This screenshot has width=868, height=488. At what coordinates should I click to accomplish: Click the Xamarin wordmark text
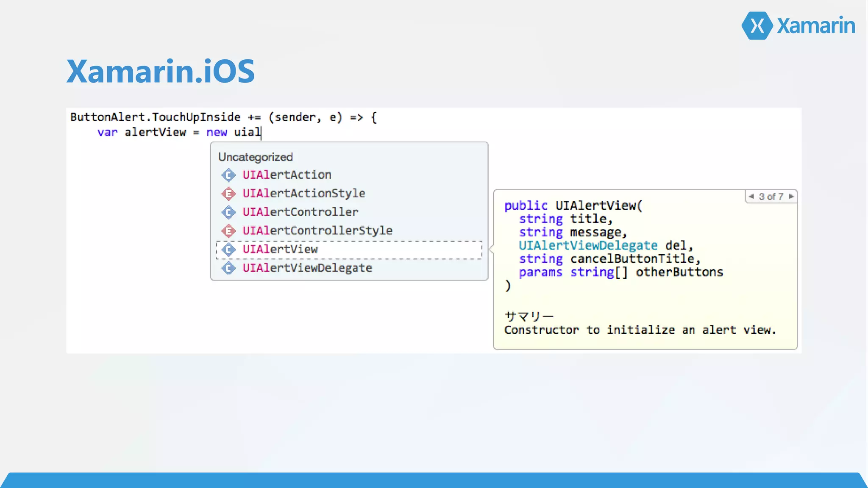(816, 26)
